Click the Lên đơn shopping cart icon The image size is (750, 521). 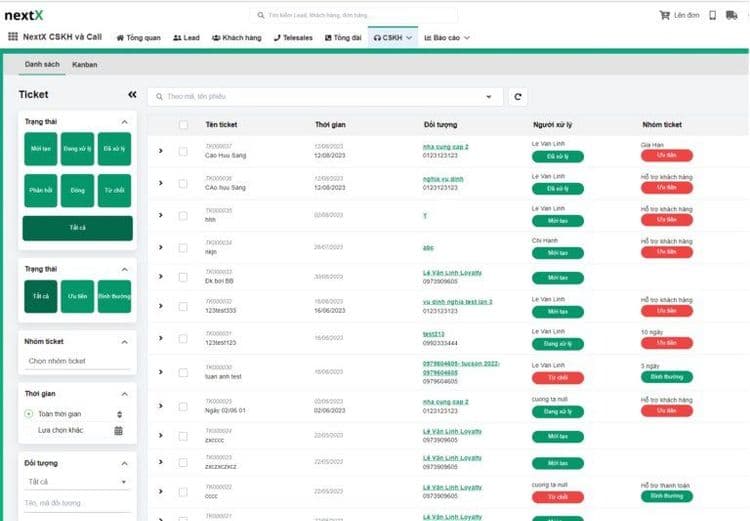tap(665, 15)
